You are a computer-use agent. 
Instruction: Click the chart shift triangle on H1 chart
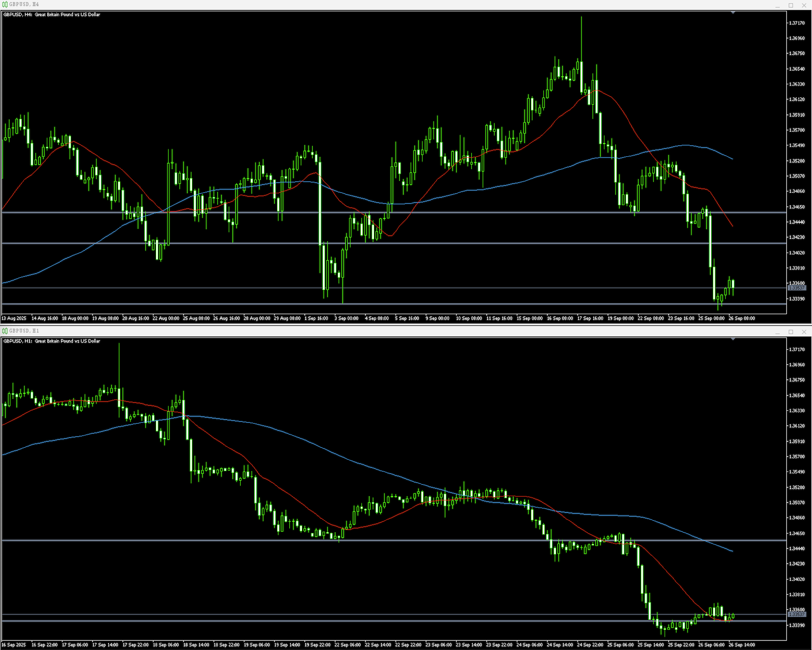(x=733, y=339)
